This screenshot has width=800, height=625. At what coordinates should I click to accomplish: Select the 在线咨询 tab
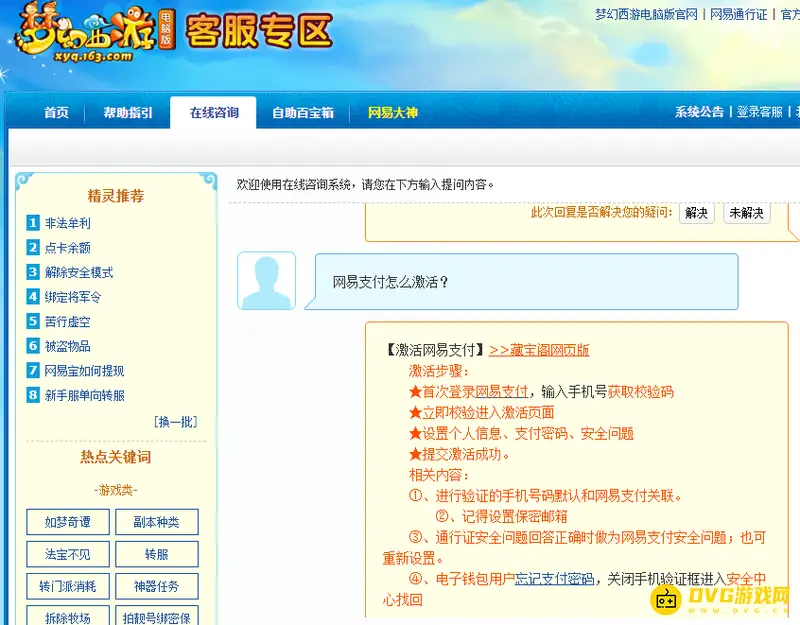pos(214,112)
